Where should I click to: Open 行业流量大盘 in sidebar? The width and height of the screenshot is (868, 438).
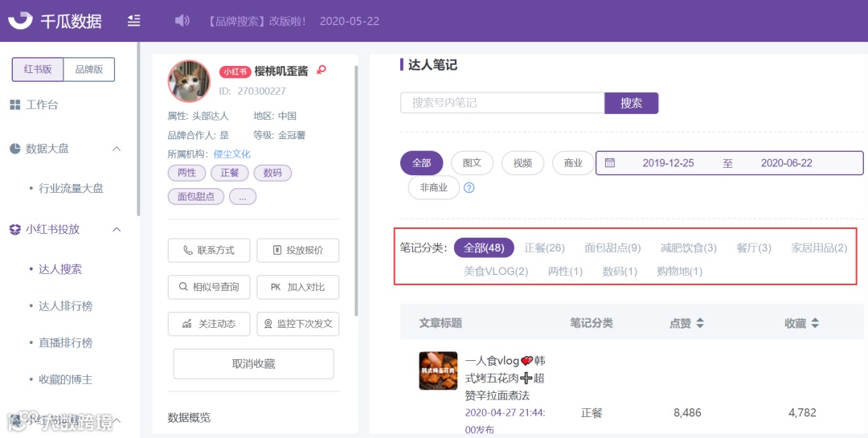[71, 189]
